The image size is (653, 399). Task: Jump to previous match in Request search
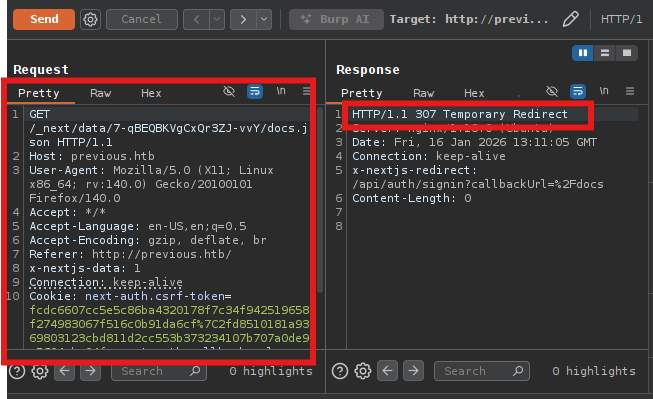pos(65,371)
